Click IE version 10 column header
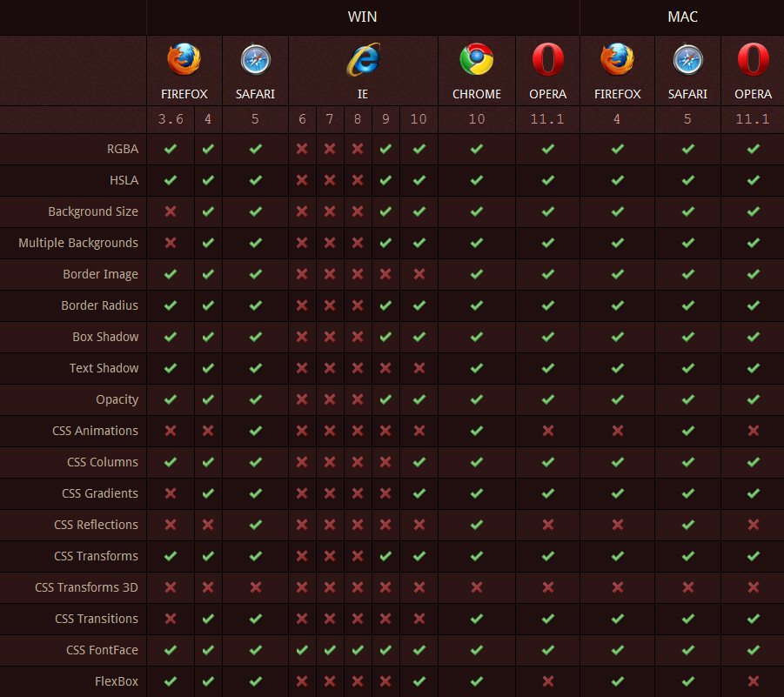This screenshot has width=784, height=697. [419, 119]
